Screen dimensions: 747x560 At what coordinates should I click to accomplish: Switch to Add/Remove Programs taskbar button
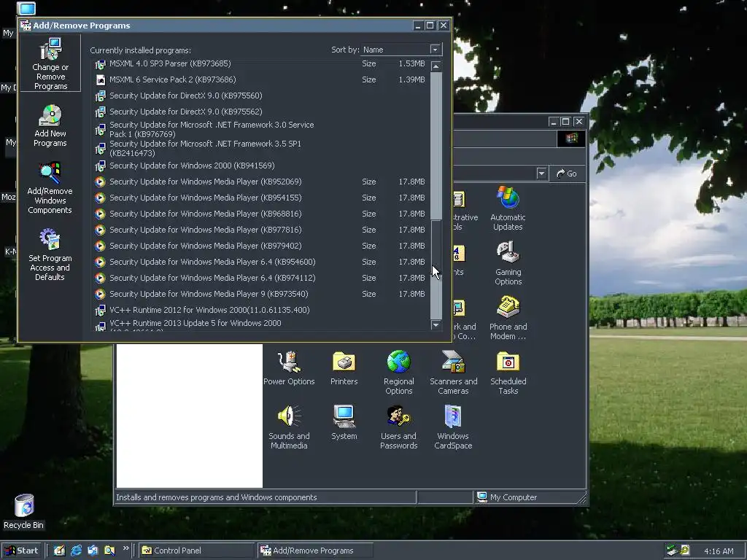tap(315, 551)
